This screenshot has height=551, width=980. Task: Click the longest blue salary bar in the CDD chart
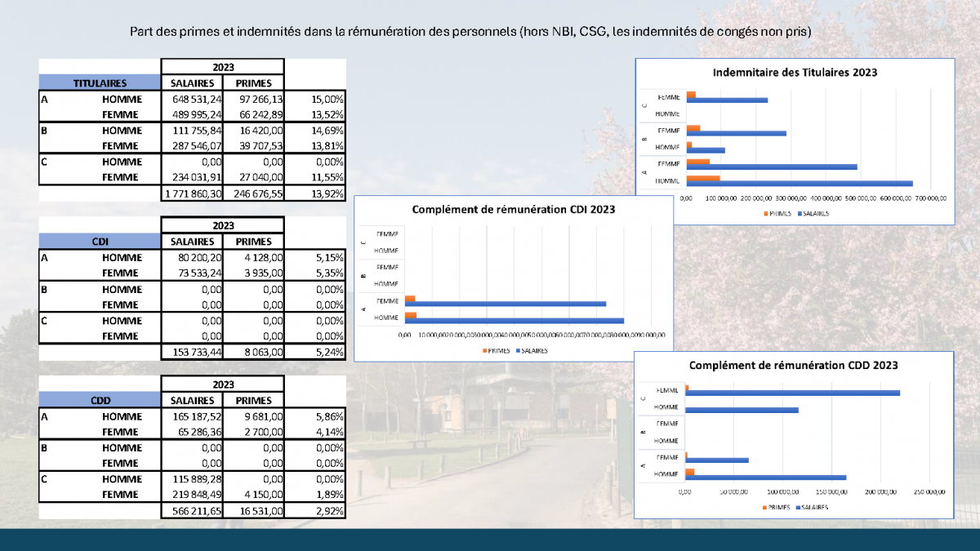pos(793,393)
